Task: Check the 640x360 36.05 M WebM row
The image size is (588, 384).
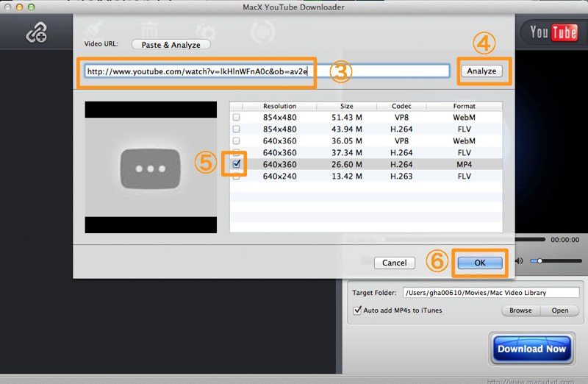Action: [236, 141]
